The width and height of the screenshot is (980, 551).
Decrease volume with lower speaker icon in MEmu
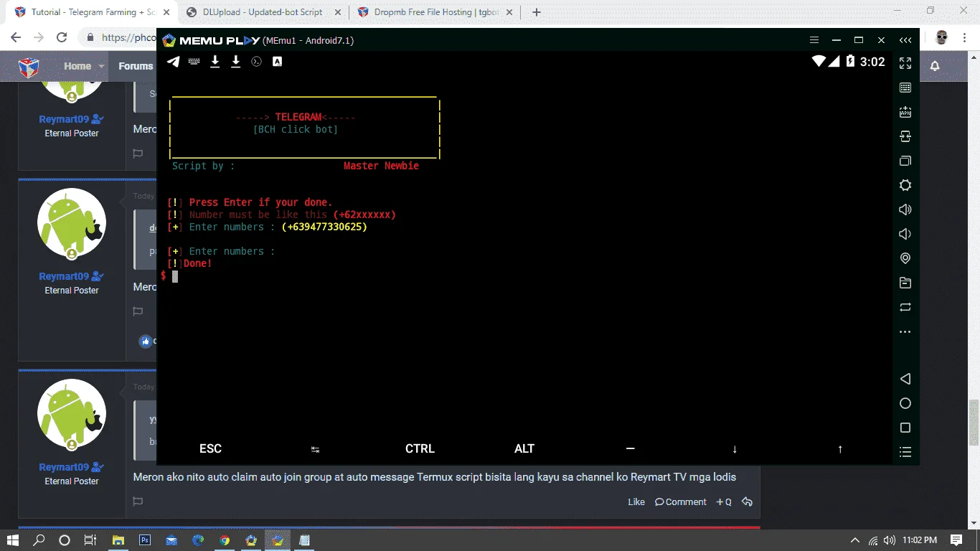click(905, 234)
